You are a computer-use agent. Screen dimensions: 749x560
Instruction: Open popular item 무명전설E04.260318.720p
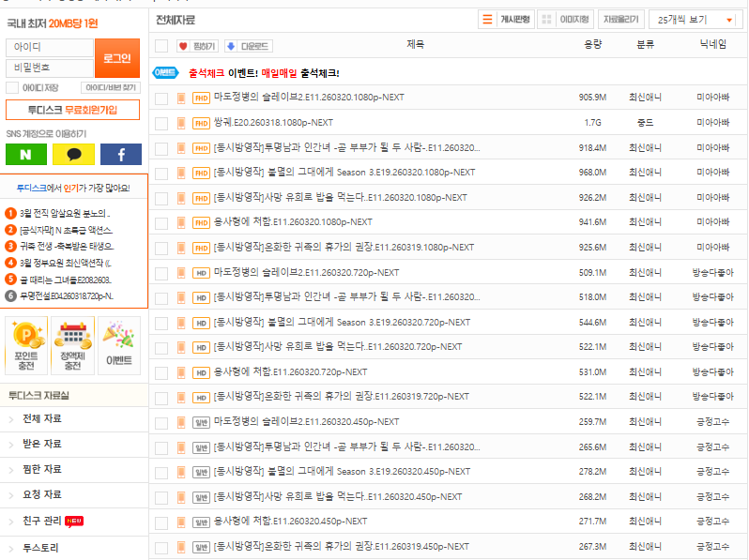(x=66, y=296)
